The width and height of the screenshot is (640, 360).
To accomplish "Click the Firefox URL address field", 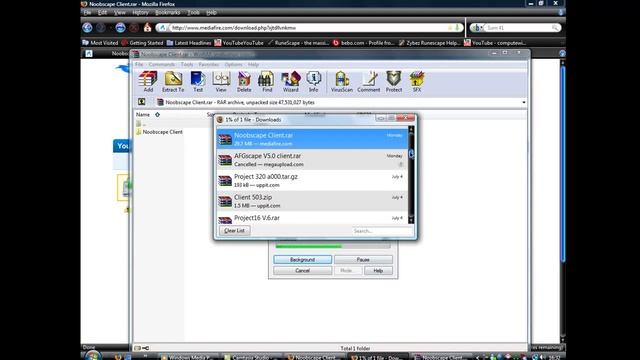I will point(309,28).
